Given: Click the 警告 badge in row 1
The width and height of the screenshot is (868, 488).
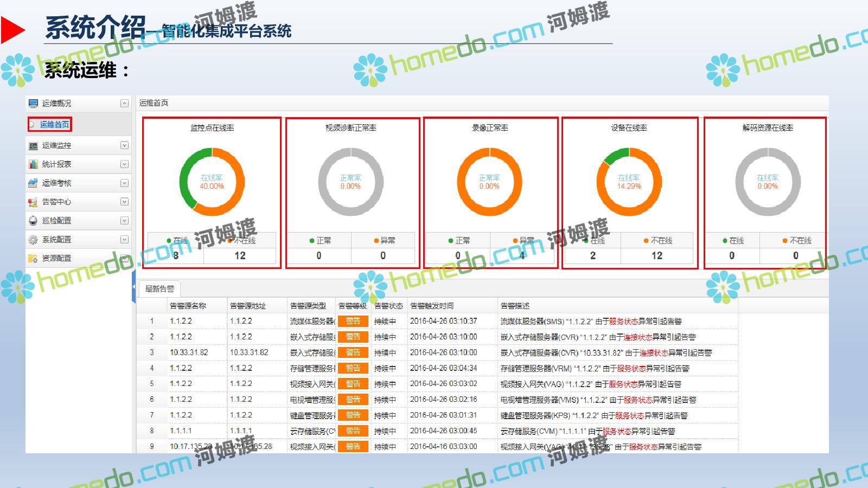Looking at the screenshot, I should coord(353,321).
